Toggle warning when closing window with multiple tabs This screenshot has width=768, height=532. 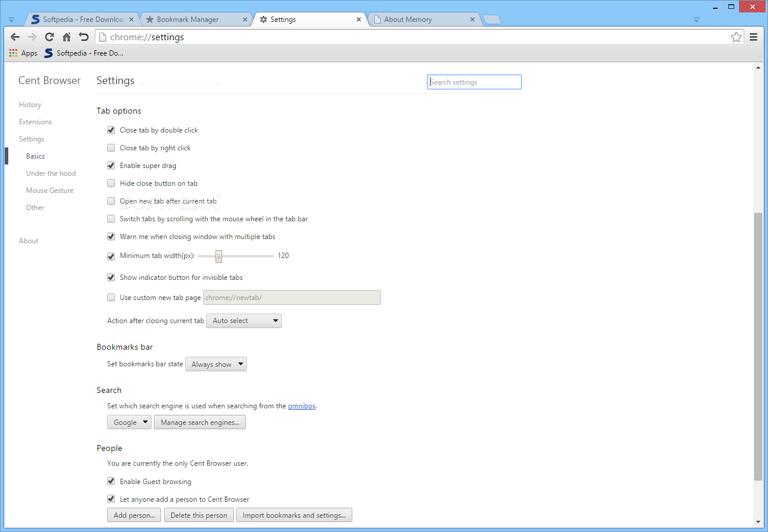[111, 237]
